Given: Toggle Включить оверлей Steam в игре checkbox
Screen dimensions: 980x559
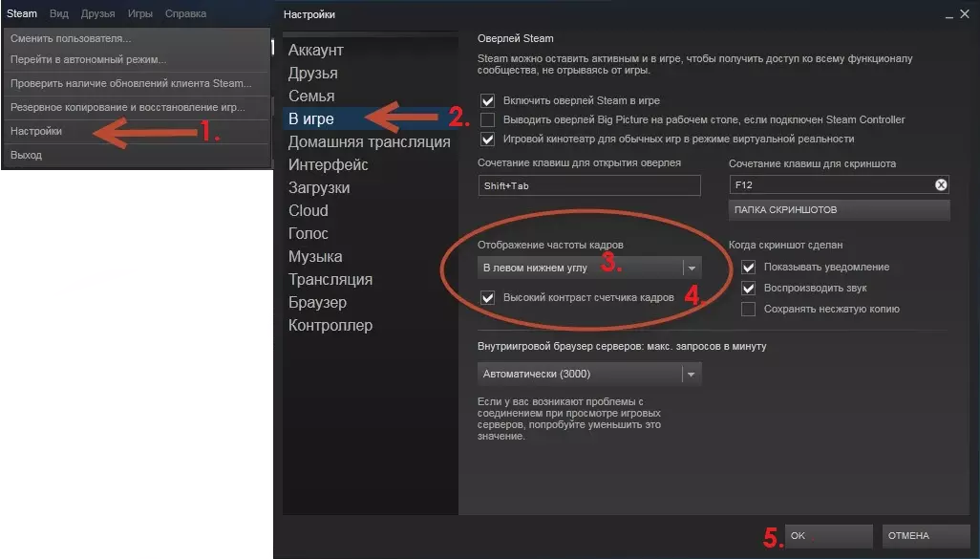Looking at the screenshot, I should click(x=487, y=100).
